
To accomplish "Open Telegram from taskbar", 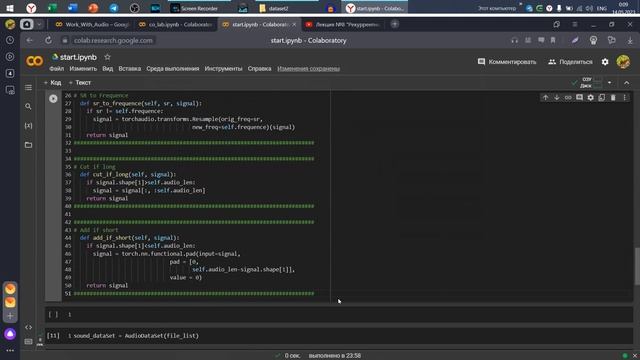I will click(x=114, y=8).
